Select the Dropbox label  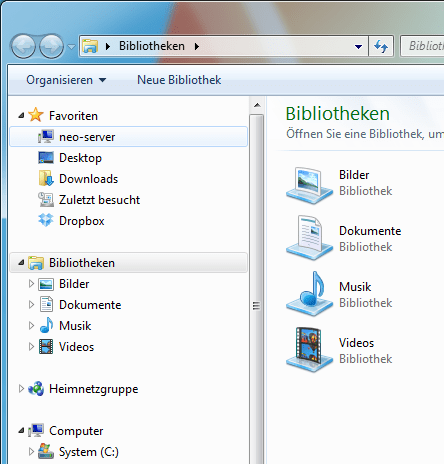click(82, 221)
